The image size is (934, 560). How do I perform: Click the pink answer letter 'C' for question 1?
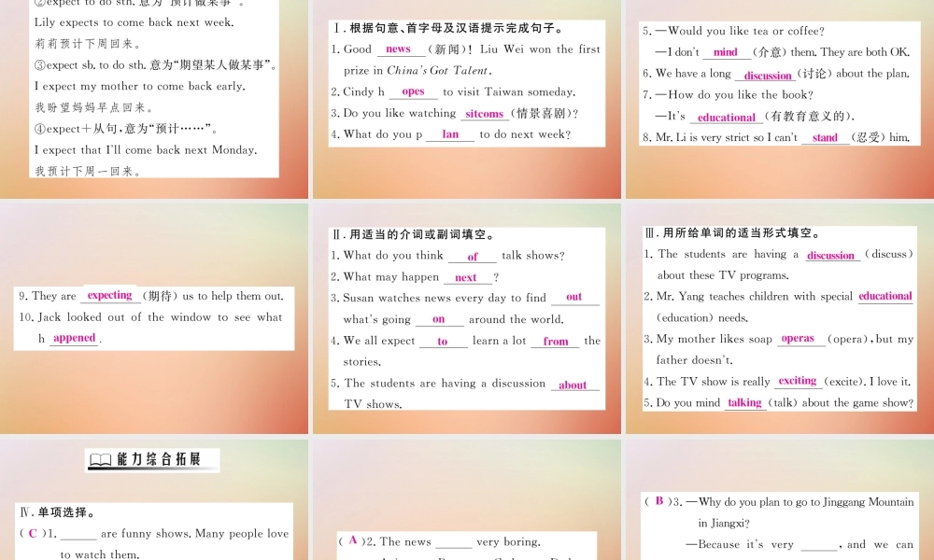[x=33, y=533]
